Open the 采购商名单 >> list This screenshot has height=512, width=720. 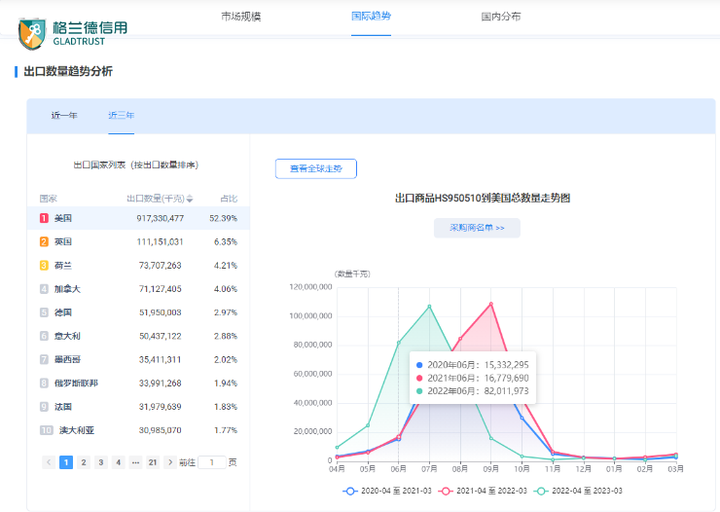[x=477, y=228]
